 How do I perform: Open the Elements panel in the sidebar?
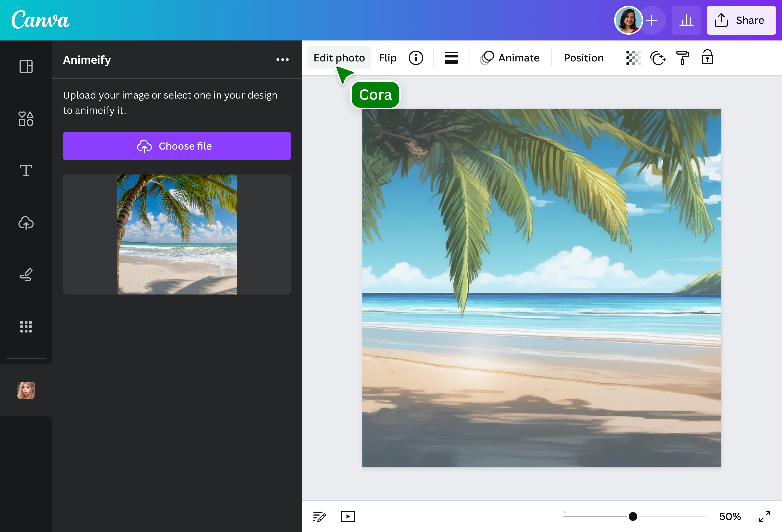click(x=25, y=118)
